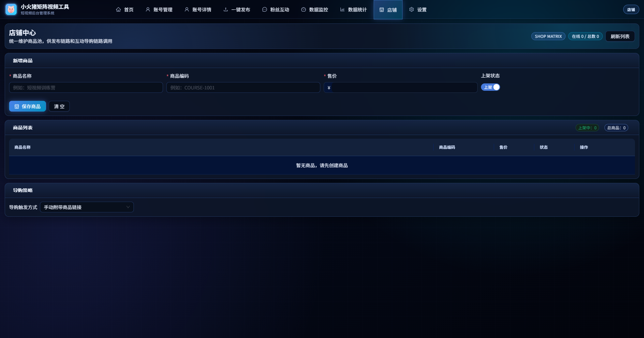Click the 店铺 badge at top right
The height and width of the screenshot is (338, 644).
point(631,9)
